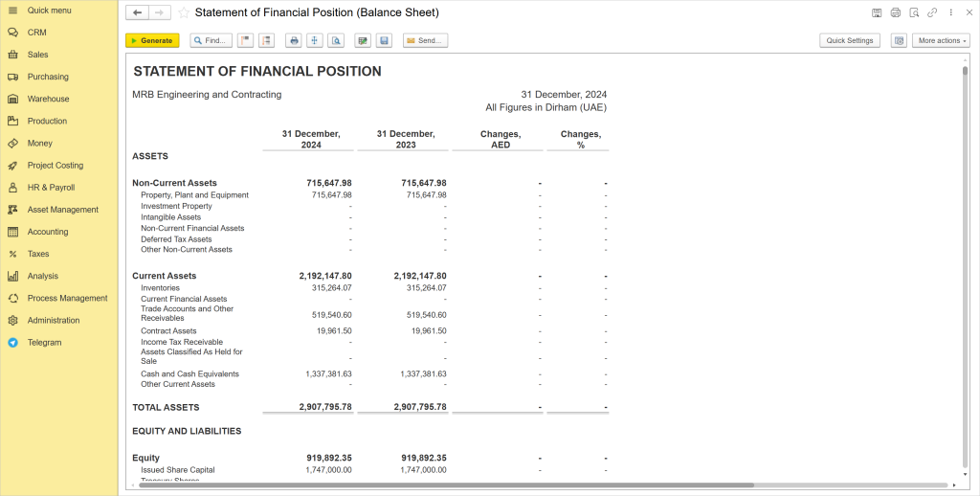Click the Warehouse building icon

(x=12, y=99)
